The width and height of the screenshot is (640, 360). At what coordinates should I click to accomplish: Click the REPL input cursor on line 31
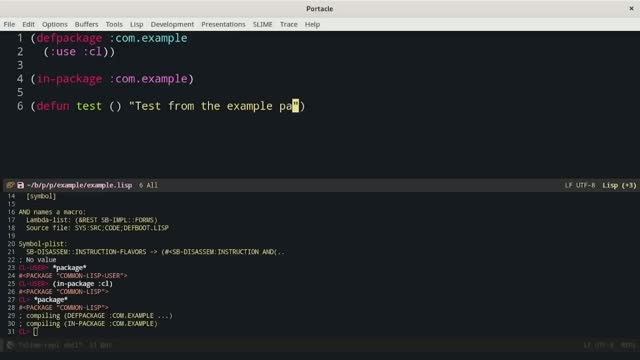[36, 332]
